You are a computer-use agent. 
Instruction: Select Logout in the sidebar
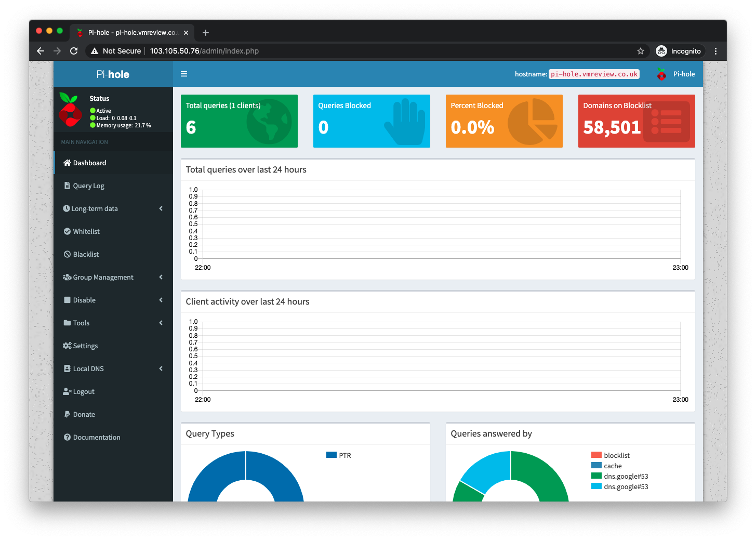coord(83,391)
